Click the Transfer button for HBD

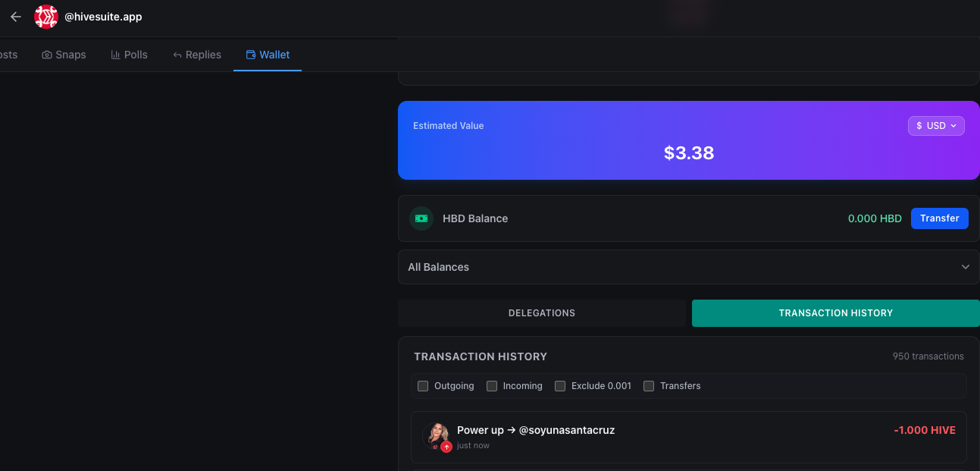click(x=940, y=218)
